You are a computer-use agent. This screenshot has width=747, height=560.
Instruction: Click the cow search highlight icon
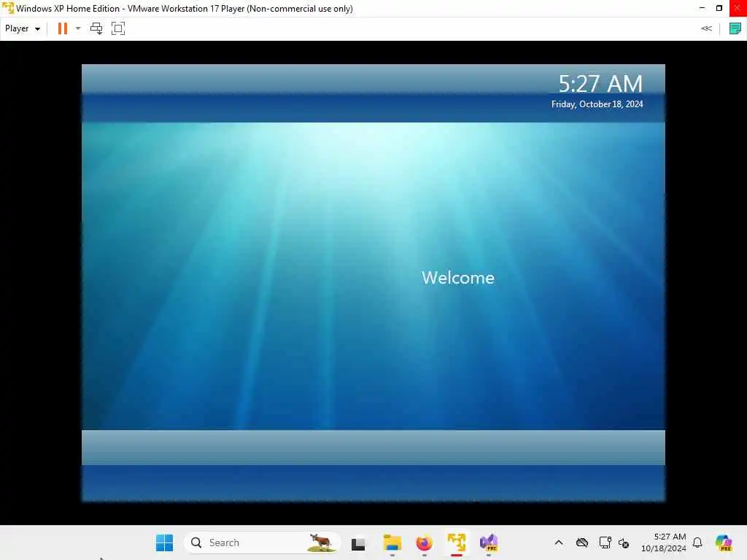(x=320, y=542)
